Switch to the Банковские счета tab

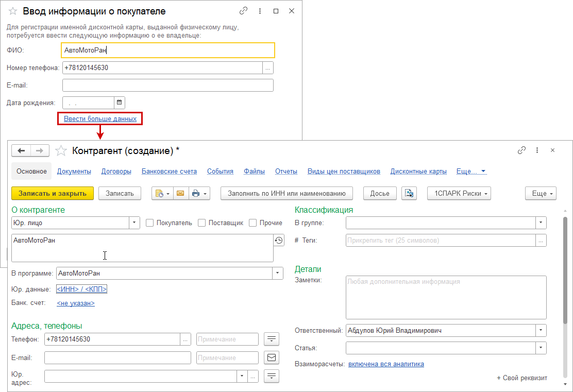(169, 171)
